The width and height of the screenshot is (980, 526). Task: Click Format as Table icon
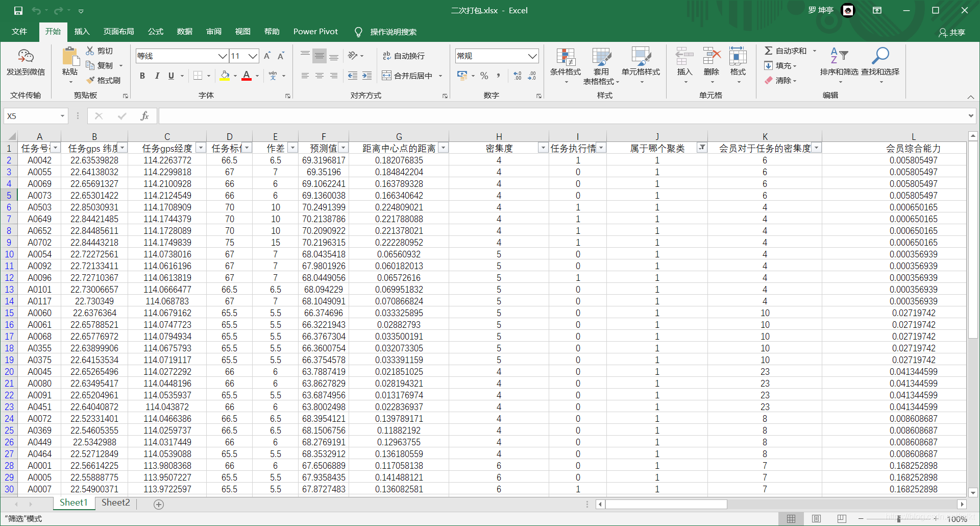pos(601,57)
